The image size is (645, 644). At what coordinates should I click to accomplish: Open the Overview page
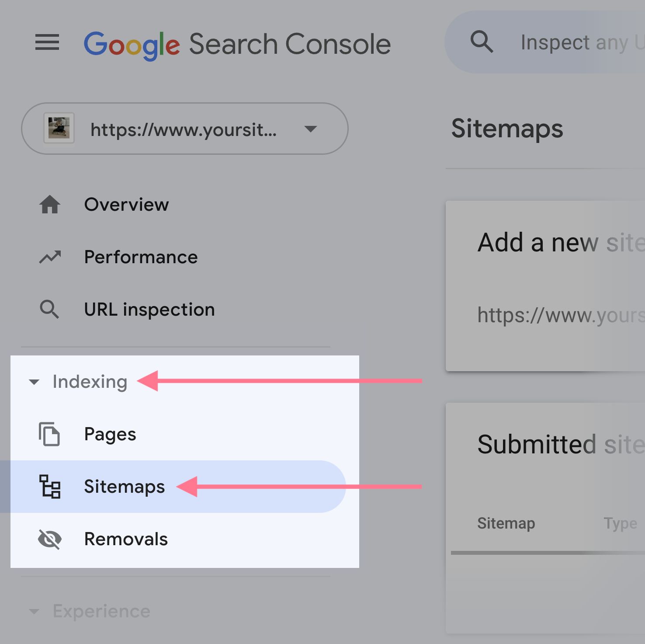pyautogui.click(x=126, y=205)
